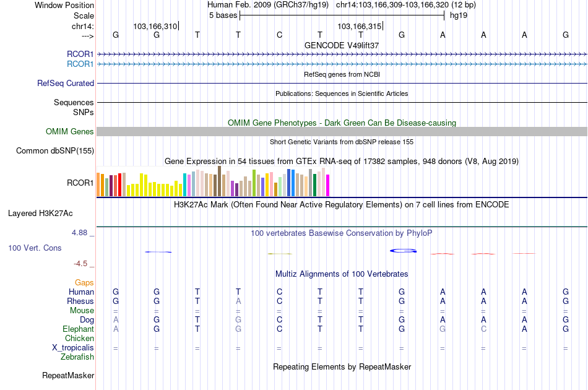Screen dimensions: 588x390
Task: Click the faded mismatch A in the Rhesus row
Action: 238,301
